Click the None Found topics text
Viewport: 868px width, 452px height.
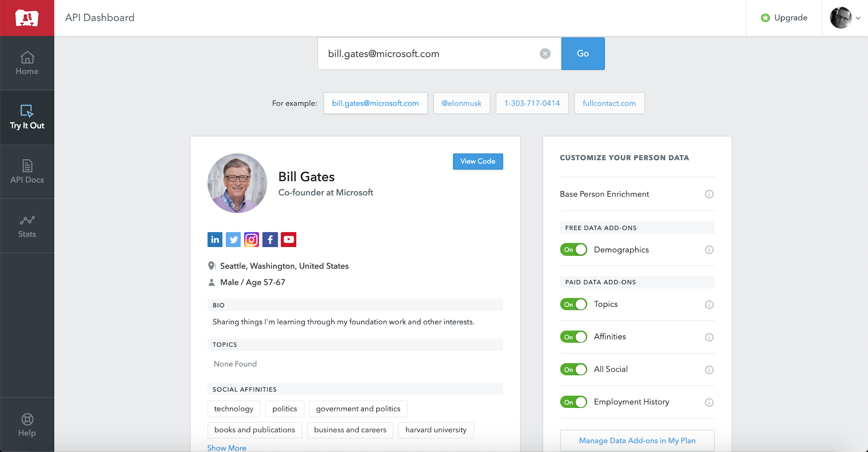pos(235,364)
